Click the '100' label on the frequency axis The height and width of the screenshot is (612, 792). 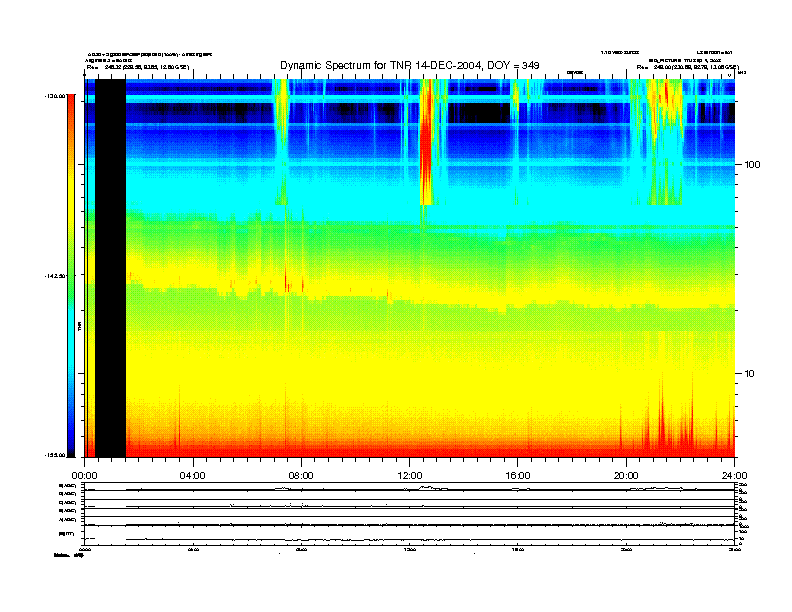click(x=752, y=165)
